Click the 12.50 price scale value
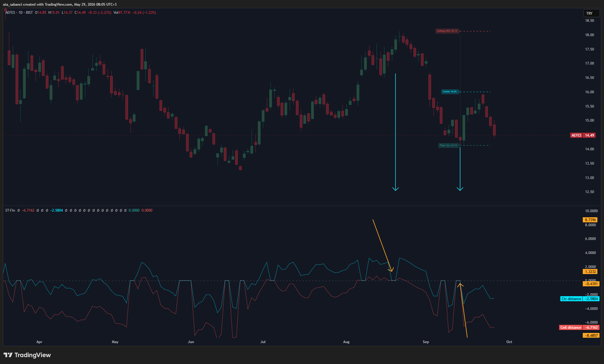 point(589,192)
